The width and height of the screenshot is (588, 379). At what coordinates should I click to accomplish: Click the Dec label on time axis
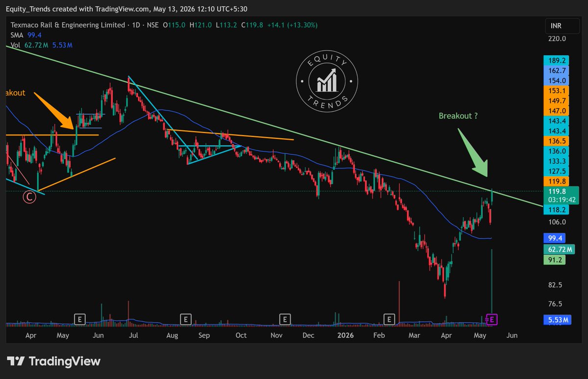(308, 336)
